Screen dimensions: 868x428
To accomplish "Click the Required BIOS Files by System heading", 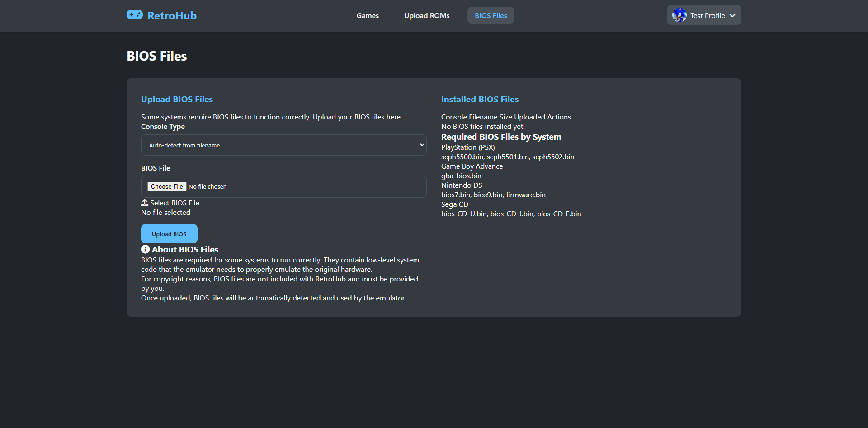I will pos(501,137).
